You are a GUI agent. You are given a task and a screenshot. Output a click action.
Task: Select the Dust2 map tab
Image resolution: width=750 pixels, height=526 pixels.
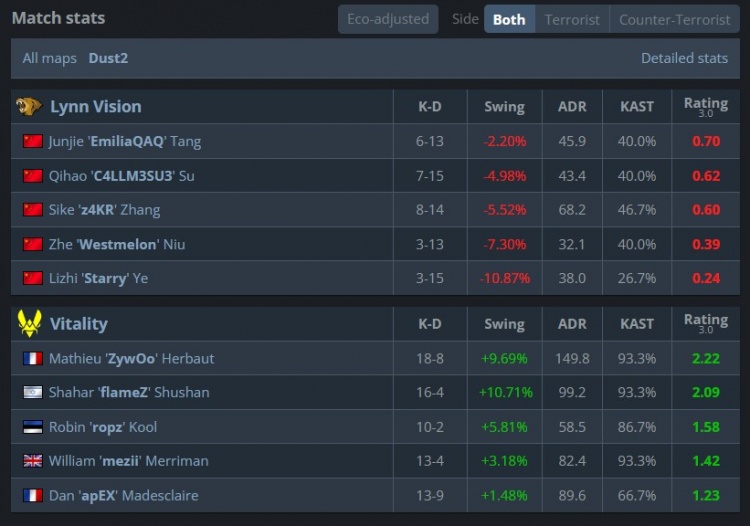(108, 58)
